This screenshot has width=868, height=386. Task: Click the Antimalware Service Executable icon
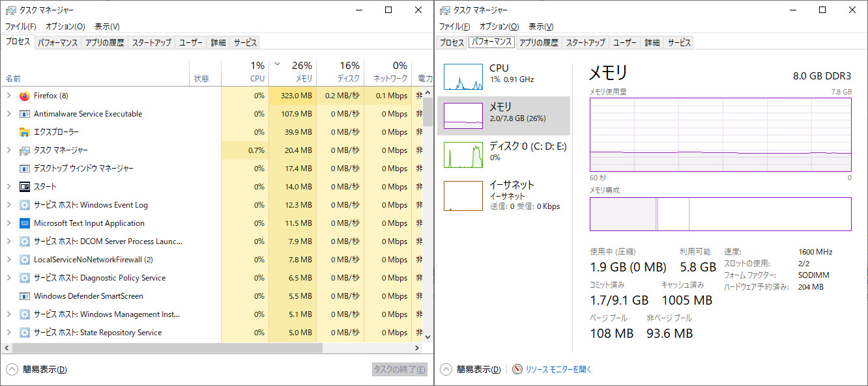coord(25,114)
